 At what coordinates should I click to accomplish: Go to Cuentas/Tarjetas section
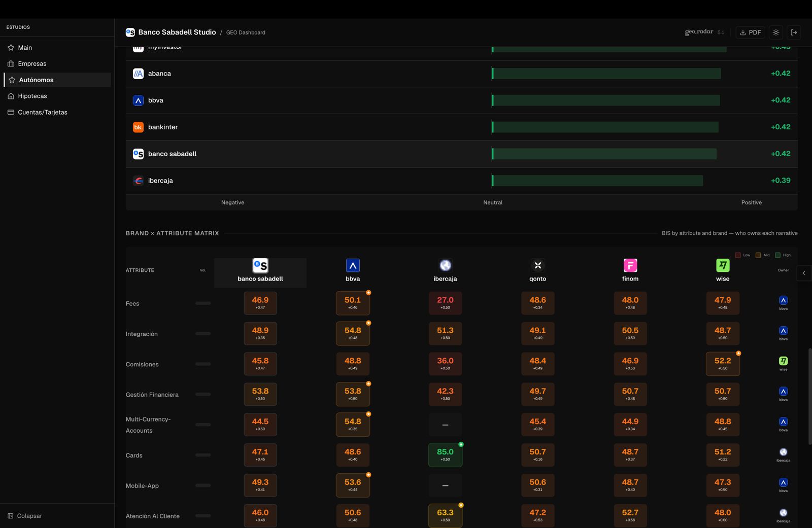coord(42,112)
